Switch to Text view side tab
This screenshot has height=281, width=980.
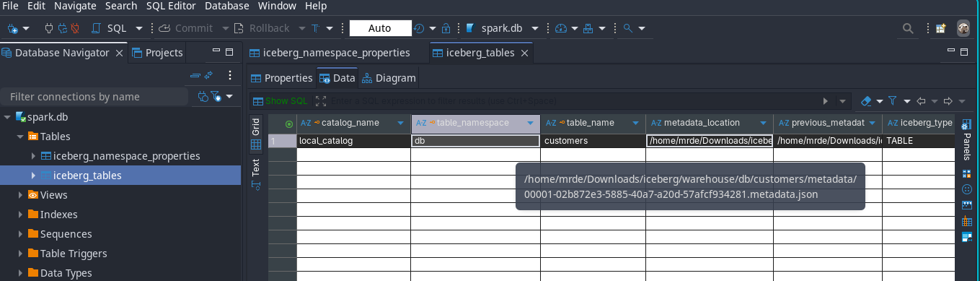point(255,174)
